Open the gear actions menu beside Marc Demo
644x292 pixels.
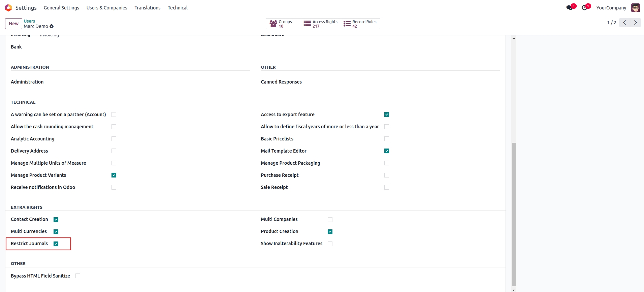coord(52,26)
